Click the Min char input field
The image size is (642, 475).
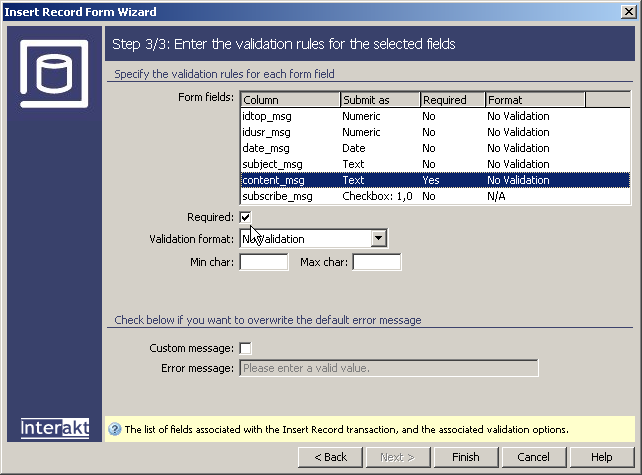264,262
